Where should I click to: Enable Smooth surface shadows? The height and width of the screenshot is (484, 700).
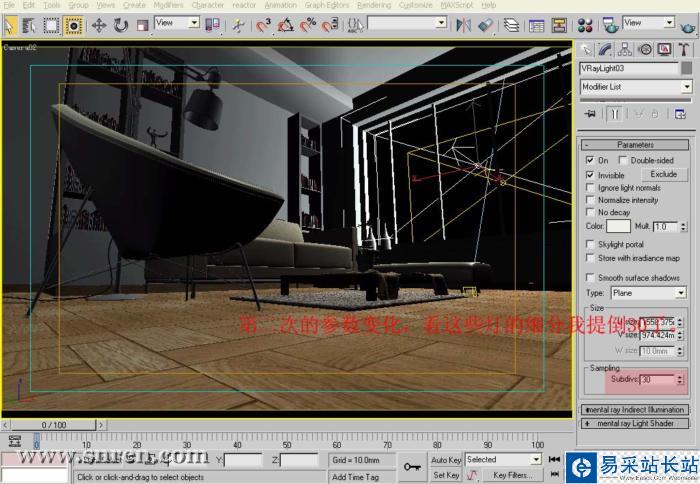tap(590, 277)
